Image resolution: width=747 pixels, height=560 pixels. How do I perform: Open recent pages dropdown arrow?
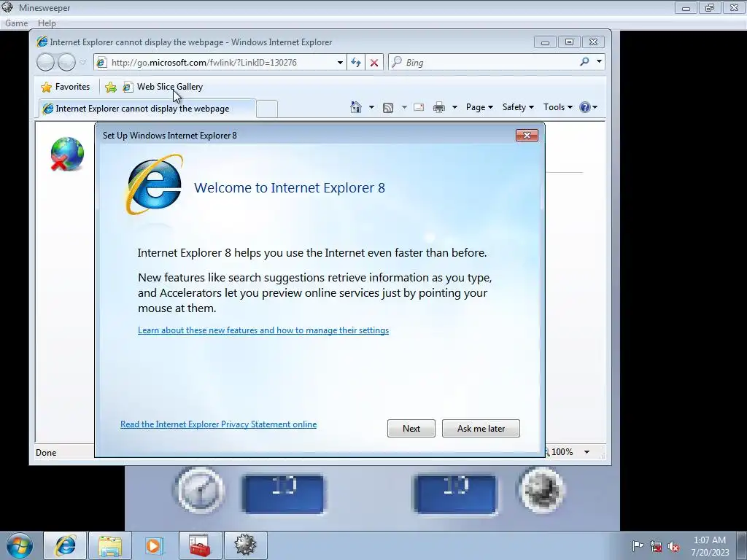pos(83,63)
